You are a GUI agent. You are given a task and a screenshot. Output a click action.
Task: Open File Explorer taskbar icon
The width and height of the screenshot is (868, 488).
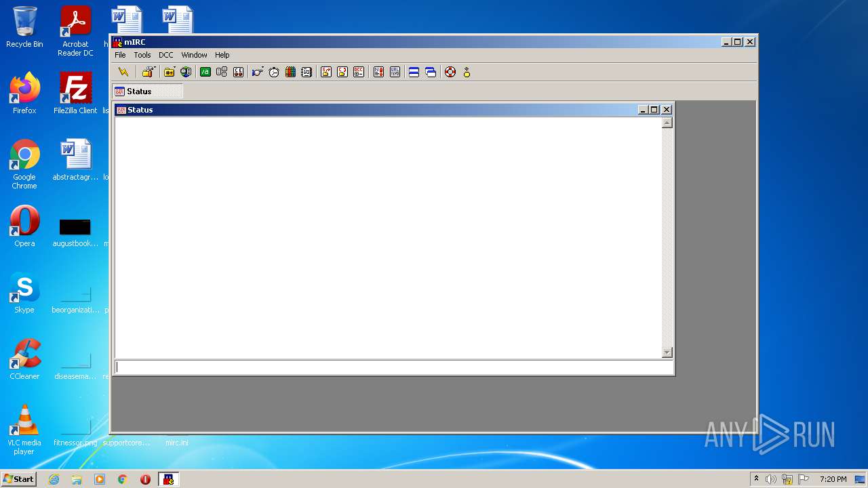coord(77,479)
